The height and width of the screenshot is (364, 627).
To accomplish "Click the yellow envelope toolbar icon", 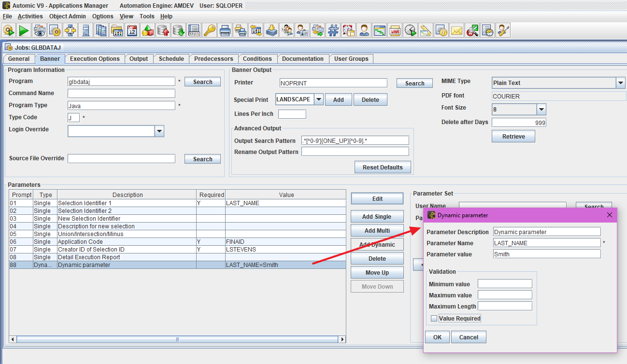I will click(x=456, y=31).
